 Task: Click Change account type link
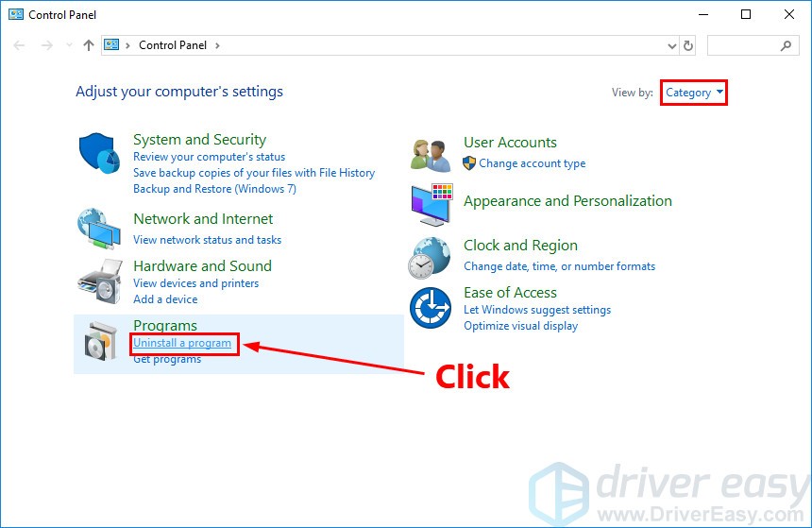[x=533, y=163]
